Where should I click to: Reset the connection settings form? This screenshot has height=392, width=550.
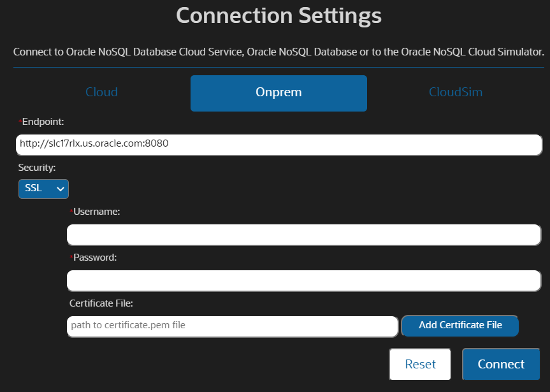[419, 364]
